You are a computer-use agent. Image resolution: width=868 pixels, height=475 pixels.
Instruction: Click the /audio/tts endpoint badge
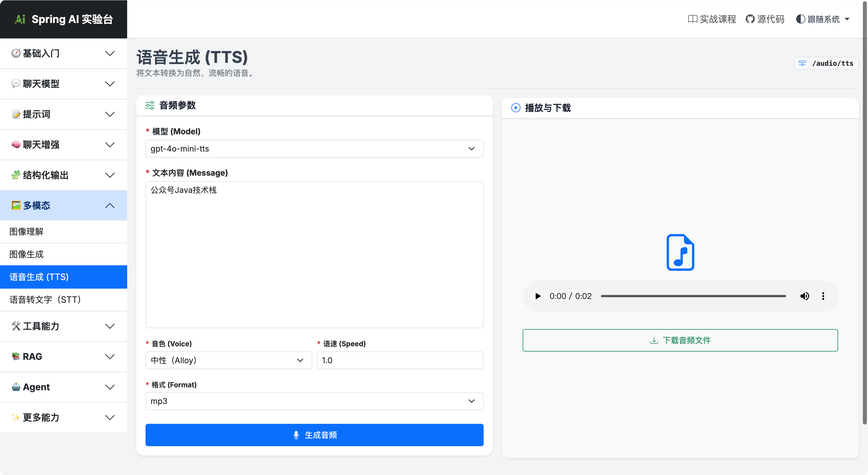coord(826,63)
